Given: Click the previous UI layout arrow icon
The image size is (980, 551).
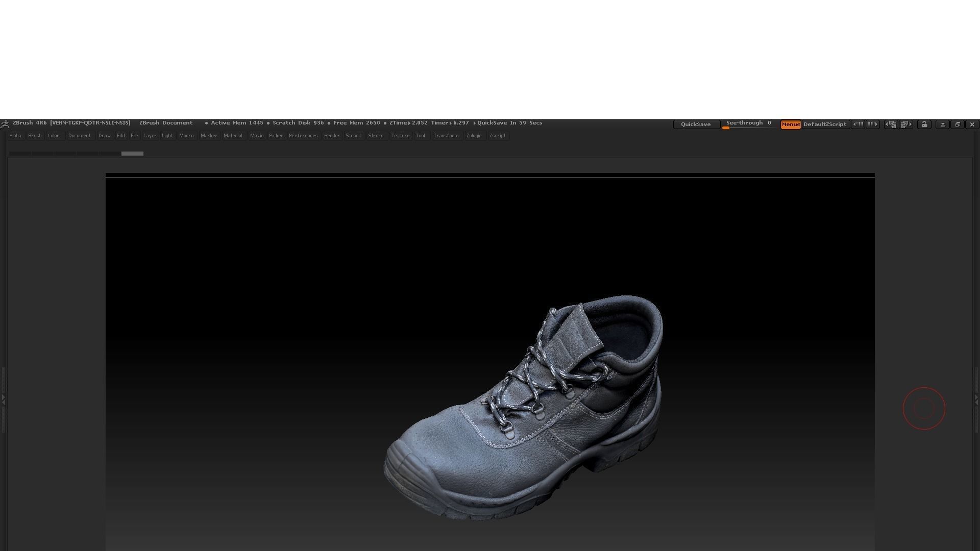Looking at the screenshot, I should tap(891, 124).
